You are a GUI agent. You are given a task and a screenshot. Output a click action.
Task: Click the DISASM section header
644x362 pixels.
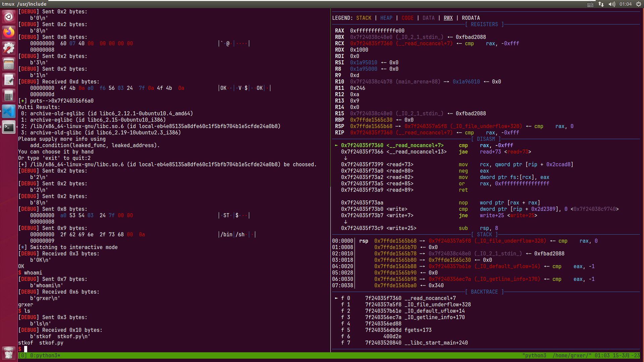(x=486, y=139)
